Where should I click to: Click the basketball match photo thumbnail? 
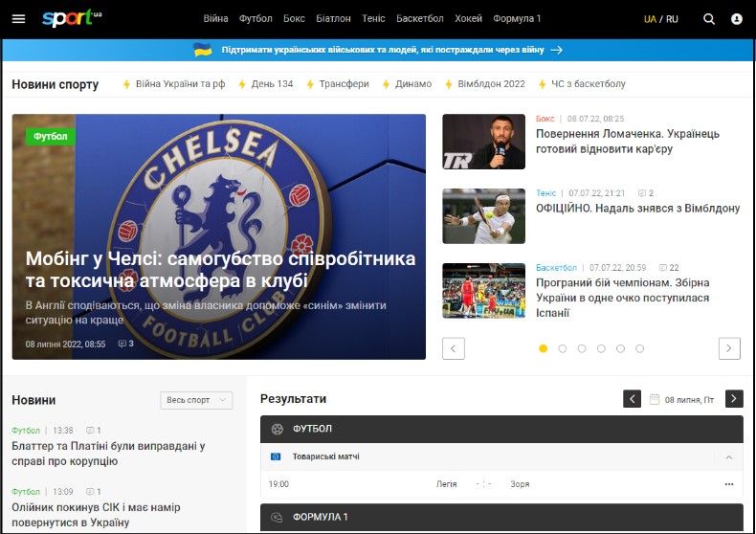click(x=483, y=291)
